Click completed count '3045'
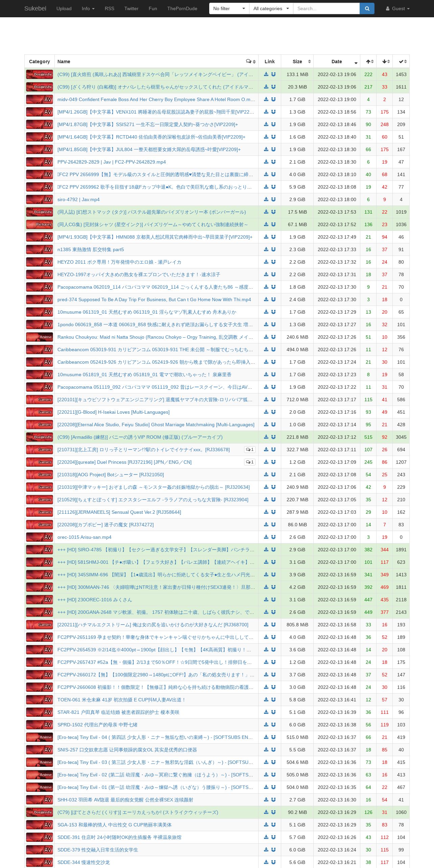This screenshot has height=868, width=434. 401,437
